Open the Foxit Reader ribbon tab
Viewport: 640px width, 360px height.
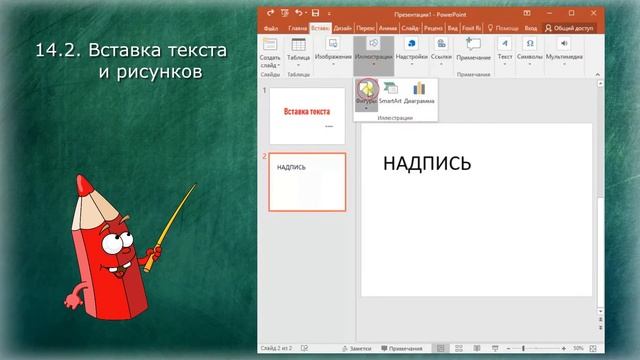click(x=471, y=28)
